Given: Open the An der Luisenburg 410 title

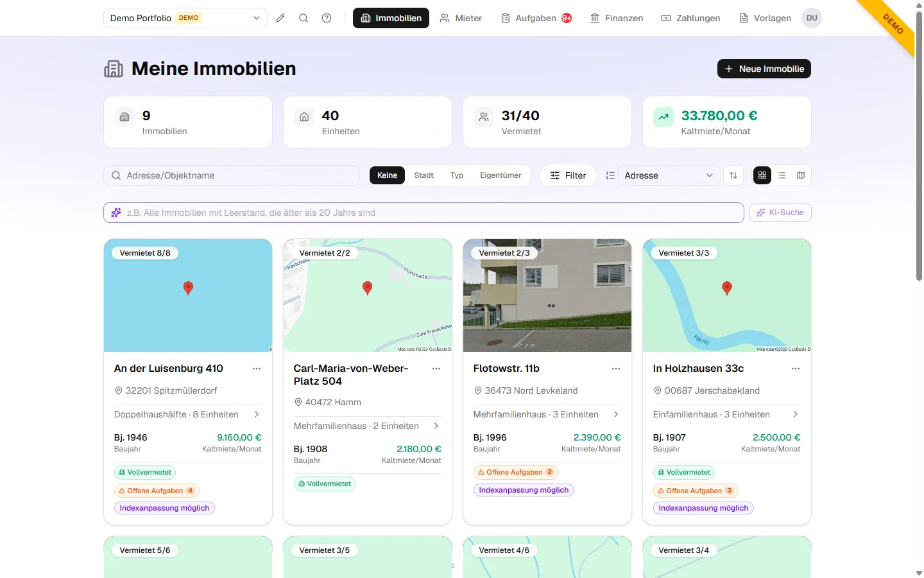Looking at the screenshot, I should (169, 369).
